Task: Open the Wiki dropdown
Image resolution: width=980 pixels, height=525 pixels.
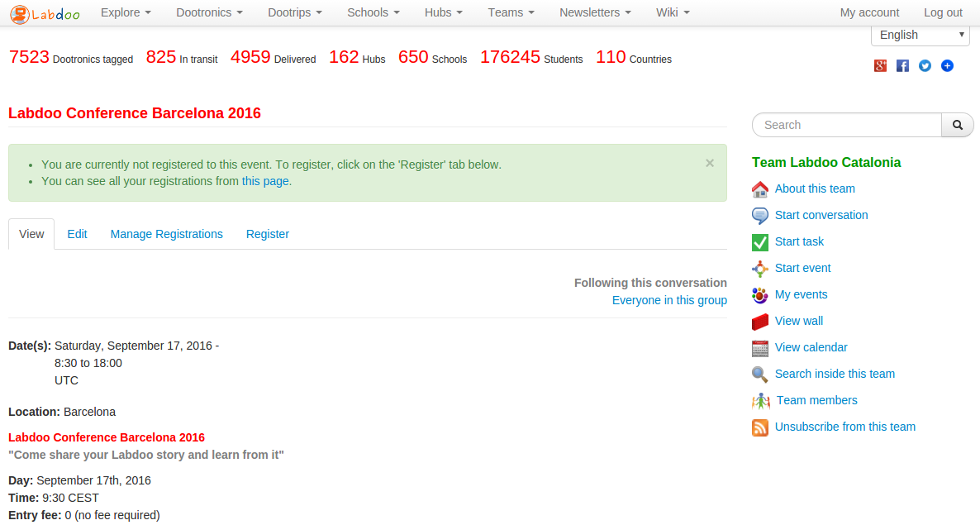Action: click(x=673, y=12)
